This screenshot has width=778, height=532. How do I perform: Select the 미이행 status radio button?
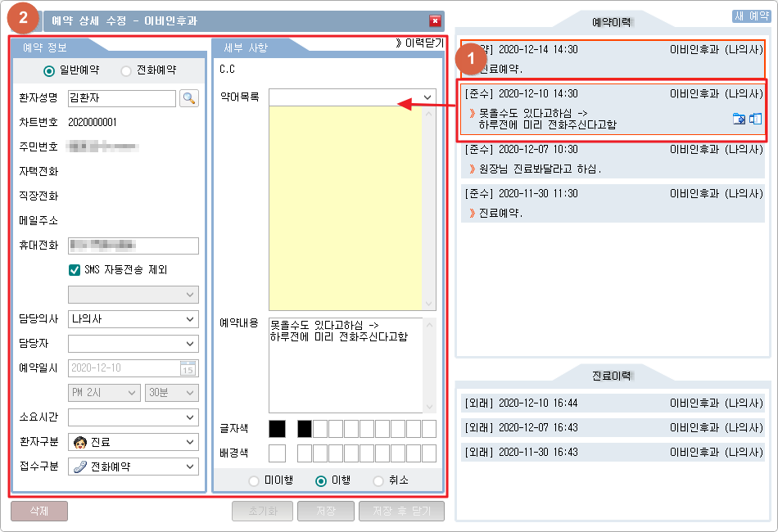coord(254,481)
